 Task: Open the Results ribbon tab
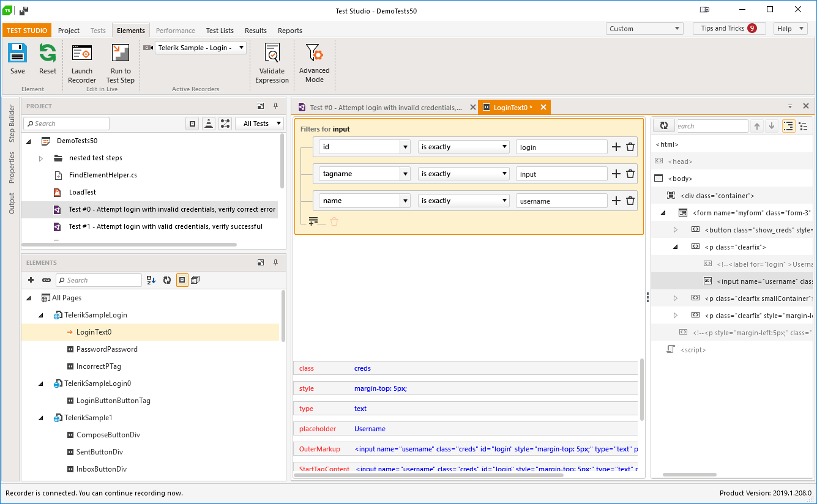click(x=256, y=31)
